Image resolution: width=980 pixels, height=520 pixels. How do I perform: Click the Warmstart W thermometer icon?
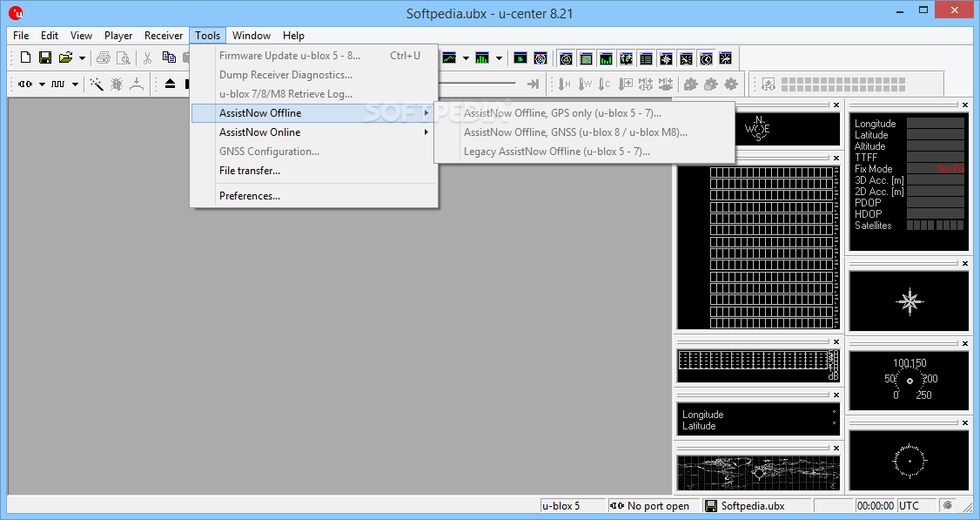[x=585, y=84]
